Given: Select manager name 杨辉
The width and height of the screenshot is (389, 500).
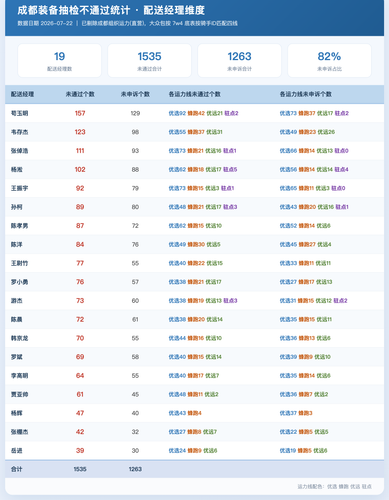Looking at the screenshot, I should [x=17, y=413].
